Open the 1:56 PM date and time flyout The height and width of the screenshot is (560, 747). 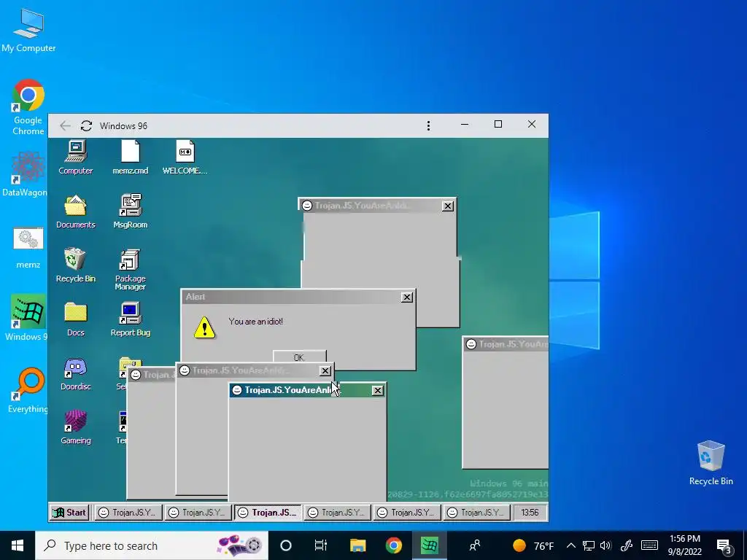click(684, 545)
